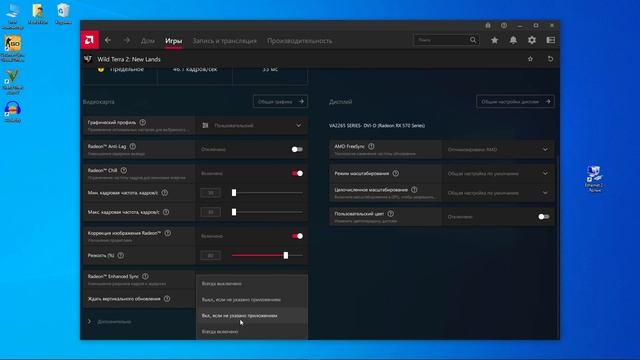Image resolution: width=640 pixels, height=360 pixels.
Task: Select Всегда выключено option
Action: pyautogui.click(x=252, y=283)
